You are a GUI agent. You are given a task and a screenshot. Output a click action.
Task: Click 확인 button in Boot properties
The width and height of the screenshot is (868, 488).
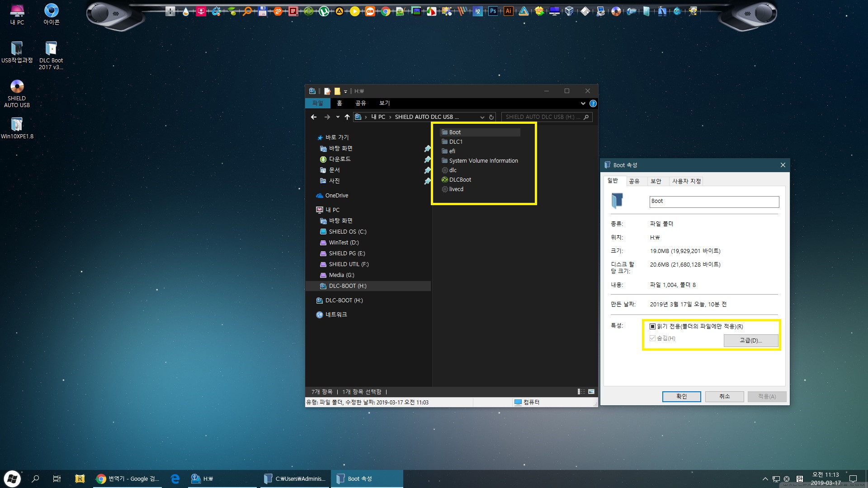[x=682, y=396]
